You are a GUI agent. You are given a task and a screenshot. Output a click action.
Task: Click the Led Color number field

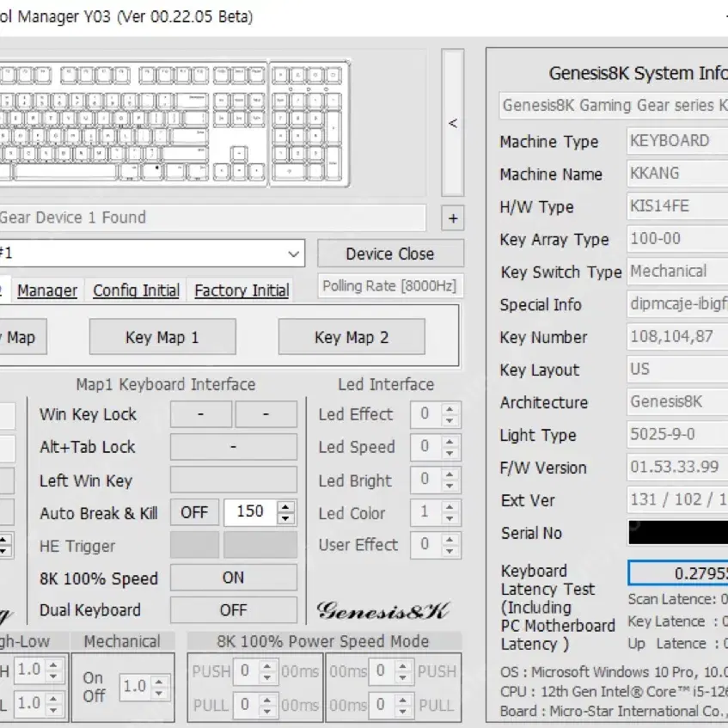click(x=425, y=512)
